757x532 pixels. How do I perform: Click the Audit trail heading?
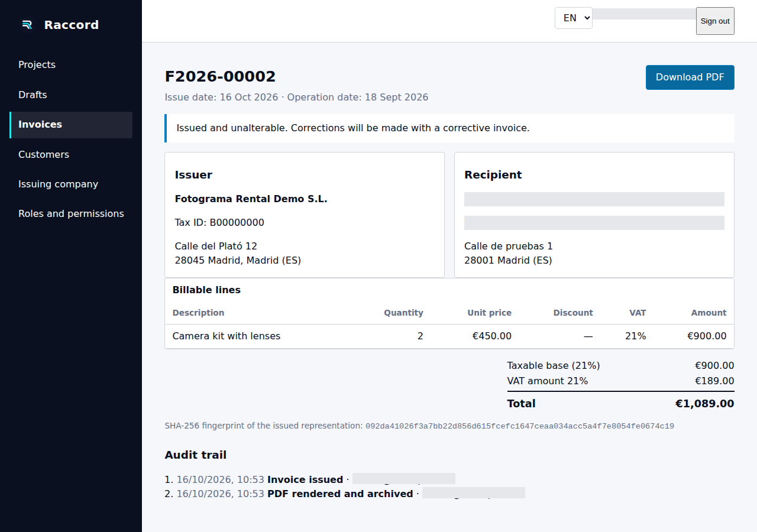(x=195, y=455)
